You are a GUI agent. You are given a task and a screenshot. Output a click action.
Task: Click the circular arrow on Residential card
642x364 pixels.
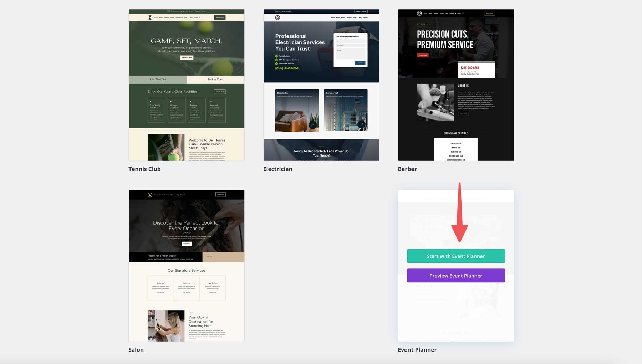coord(313,125)
